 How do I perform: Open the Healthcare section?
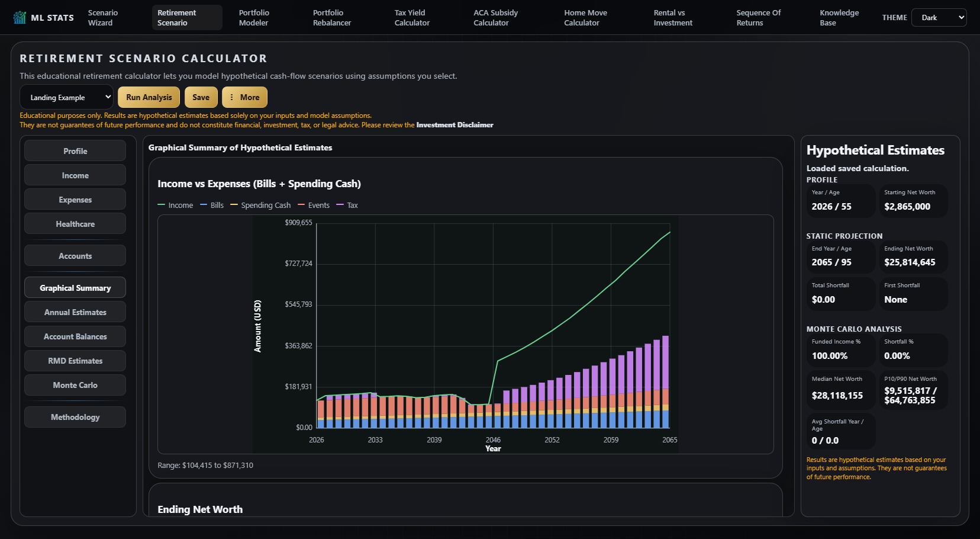(x=75, y=224)
